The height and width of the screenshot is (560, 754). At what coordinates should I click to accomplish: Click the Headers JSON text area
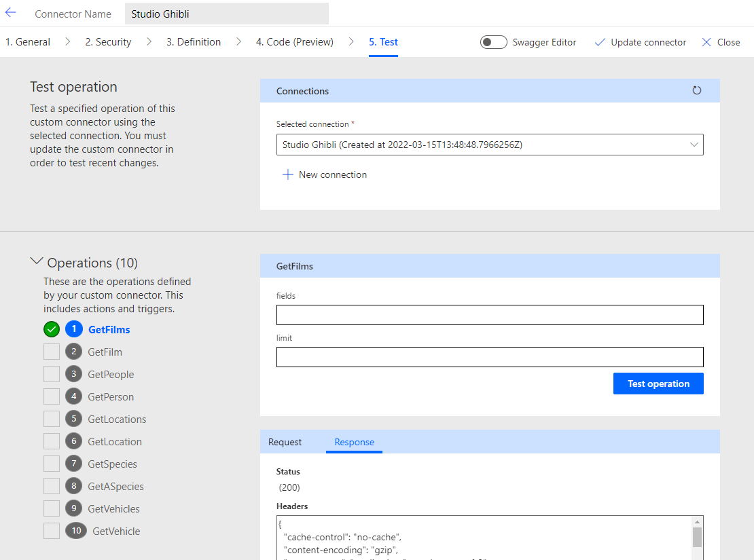[x=485, y=538]
